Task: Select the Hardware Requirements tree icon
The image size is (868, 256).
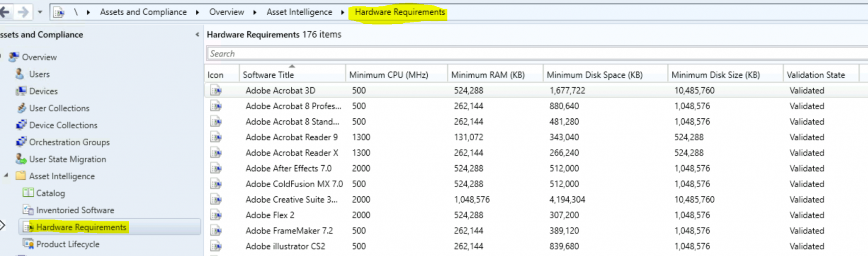Action: click(28, 227)
